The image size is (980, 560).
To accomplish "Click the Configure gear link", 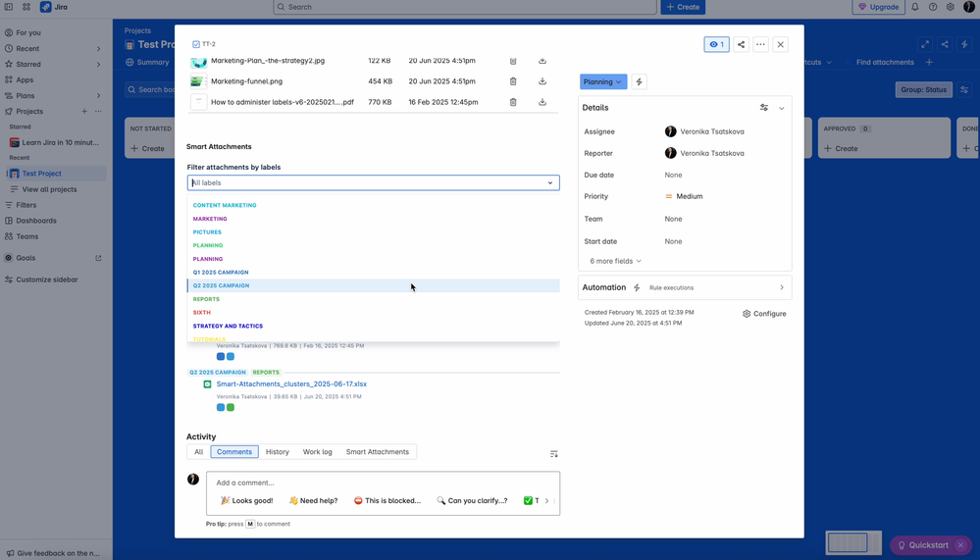I will coord(764,314).
